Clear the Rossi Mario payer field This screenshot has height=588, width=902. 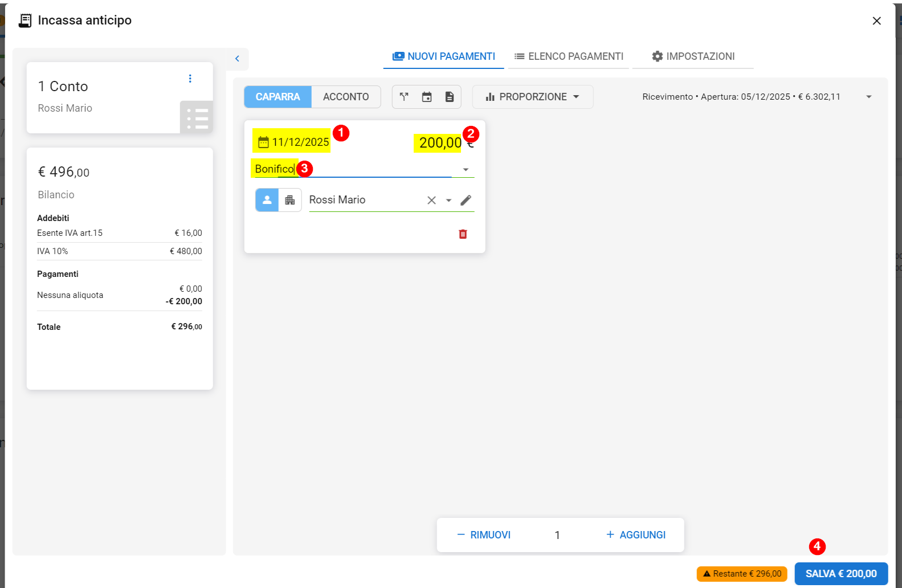click(x=431, y=200)
